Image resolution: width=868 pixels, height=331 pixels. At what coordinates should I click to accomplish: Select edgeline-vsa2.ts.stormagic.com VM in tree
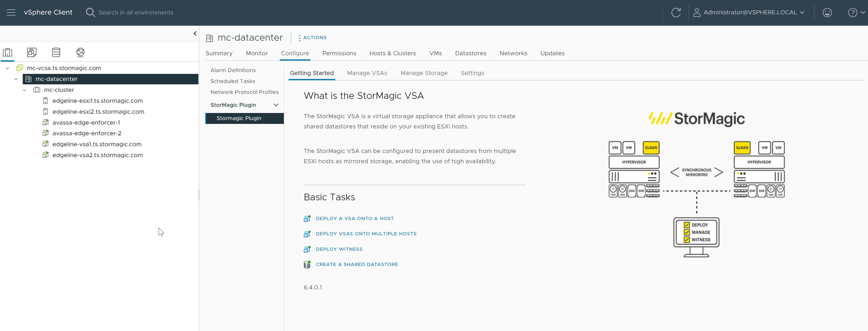97,155
